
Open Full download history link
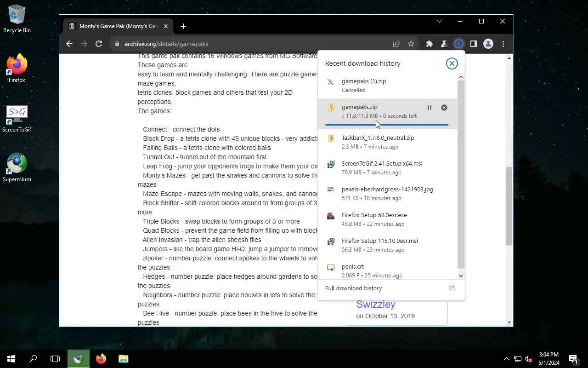(x=353, y=288)
